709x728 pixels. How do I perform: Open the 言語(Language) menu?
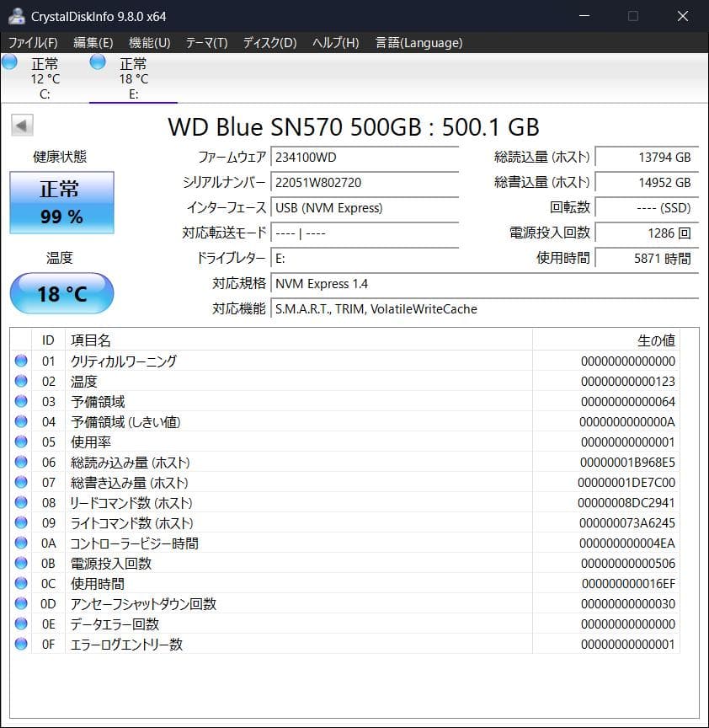pos(418,43)
